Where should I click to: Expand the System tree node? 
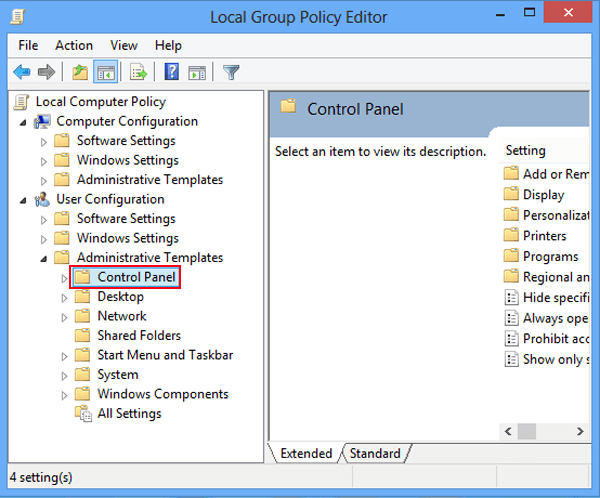click(x=64, y=376)
